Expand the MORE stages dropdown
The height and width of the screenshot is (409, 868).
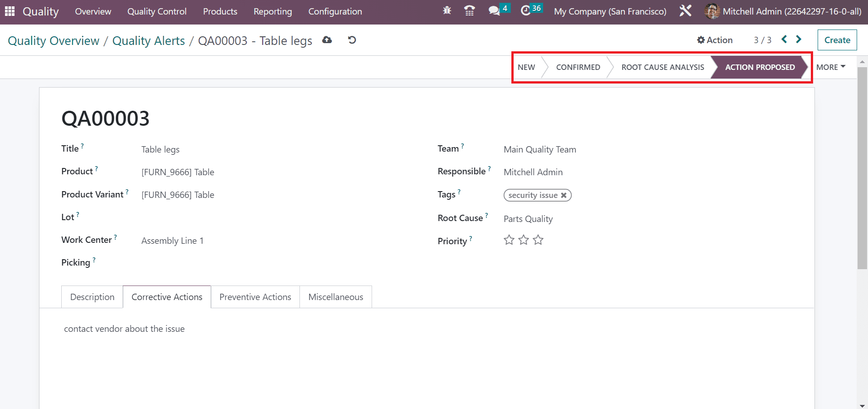pos(831,67)
